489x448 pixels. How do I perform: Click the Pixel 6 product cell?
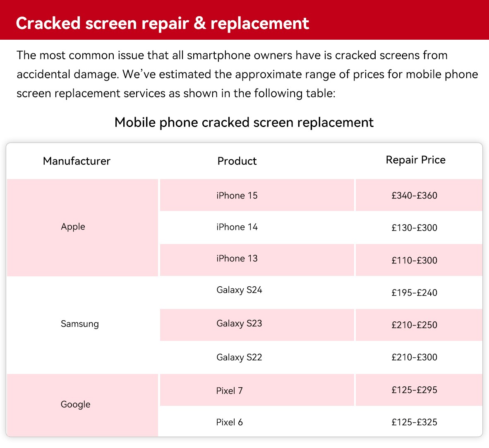pos(229,422)
